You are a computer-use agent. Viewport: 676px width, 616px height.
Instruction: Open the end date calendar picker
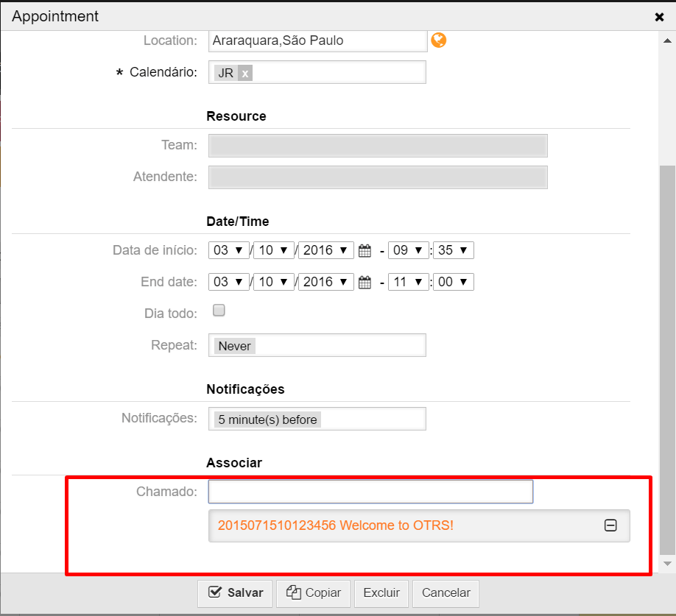(365, 283)
